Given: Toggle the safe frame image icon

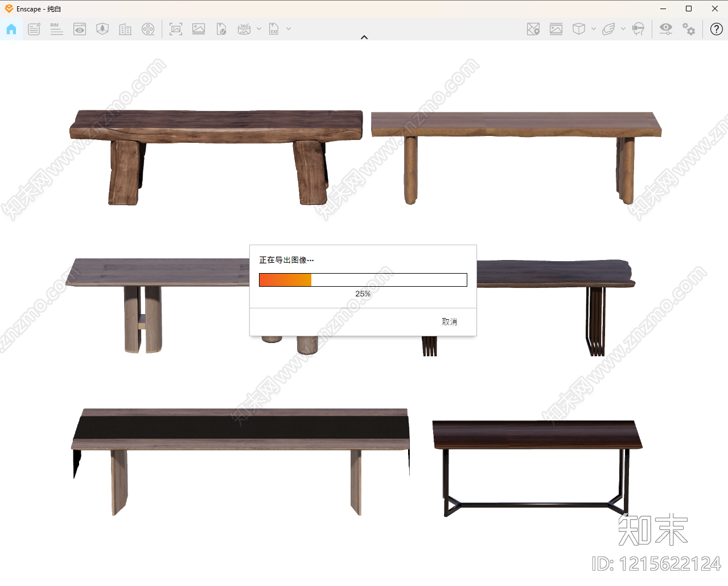Looking at the screenshot, I should point(556,29).
